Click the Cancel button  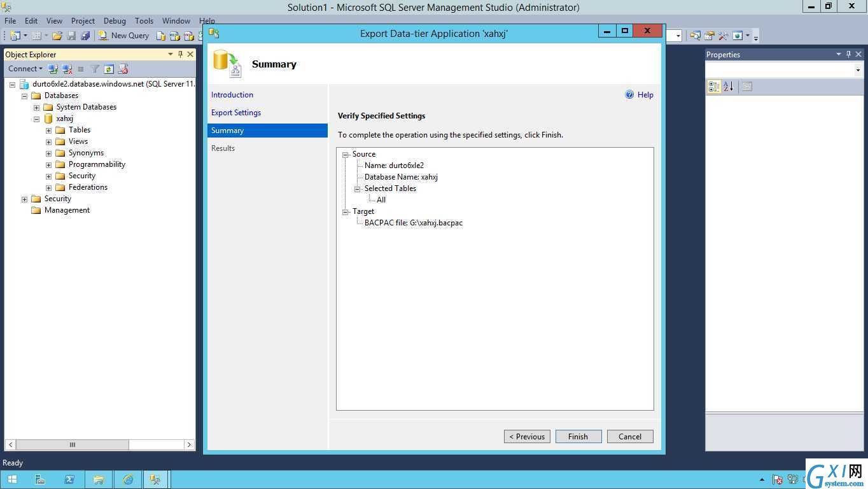pyautogui.click(x=630, y=437)
